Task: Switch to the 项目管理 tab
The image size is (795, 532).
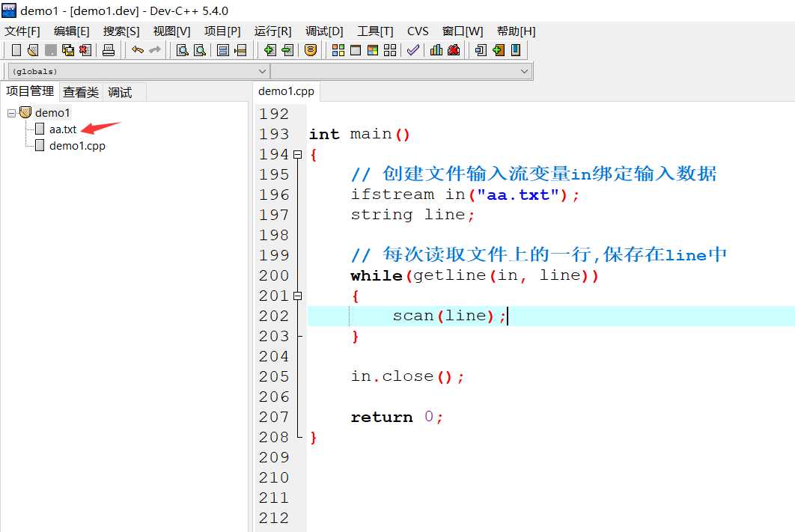Action: click(x=30, y=92)
